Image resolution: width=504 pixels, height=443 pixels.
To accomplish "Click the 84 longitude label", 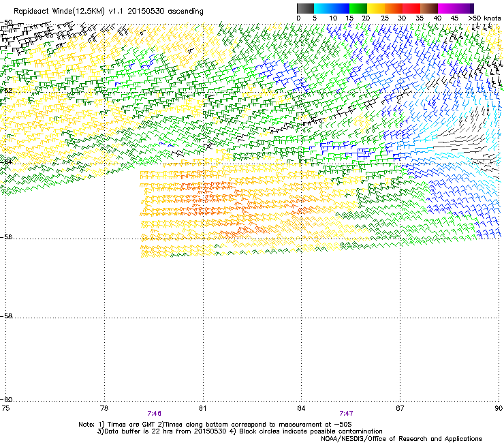I will [x=301, y=408].
